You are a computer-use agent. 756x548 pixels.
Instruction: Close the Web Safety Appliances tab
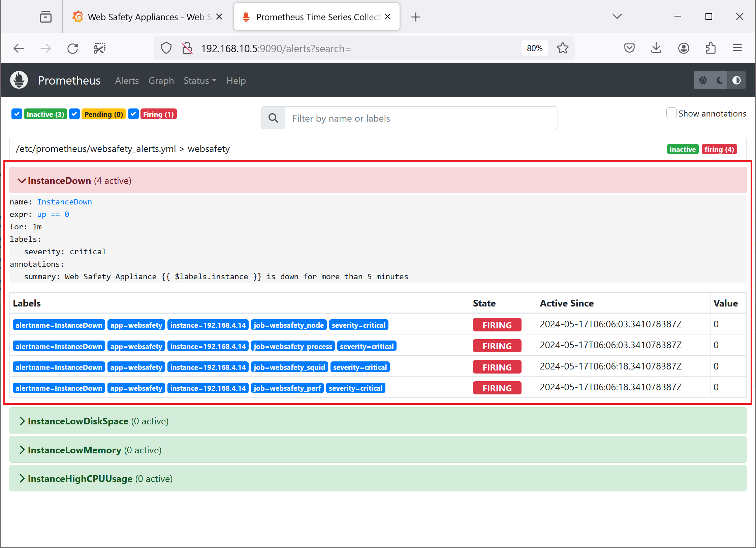click(219, 17)
